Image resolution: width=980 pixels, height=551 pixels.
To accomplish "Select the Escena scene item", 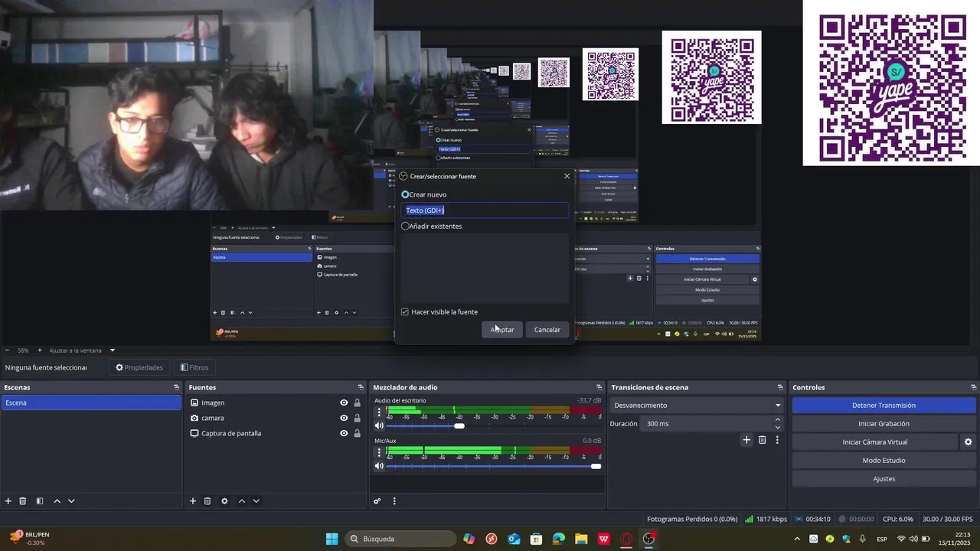I will [91, 403].
